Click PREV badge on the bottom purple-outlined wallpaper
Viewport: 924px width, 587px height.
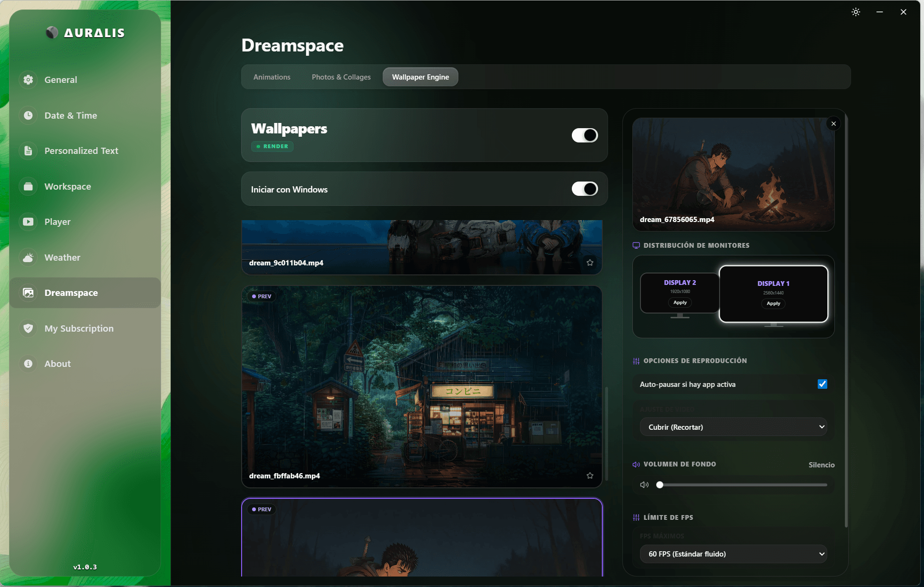tap(262, 509)
